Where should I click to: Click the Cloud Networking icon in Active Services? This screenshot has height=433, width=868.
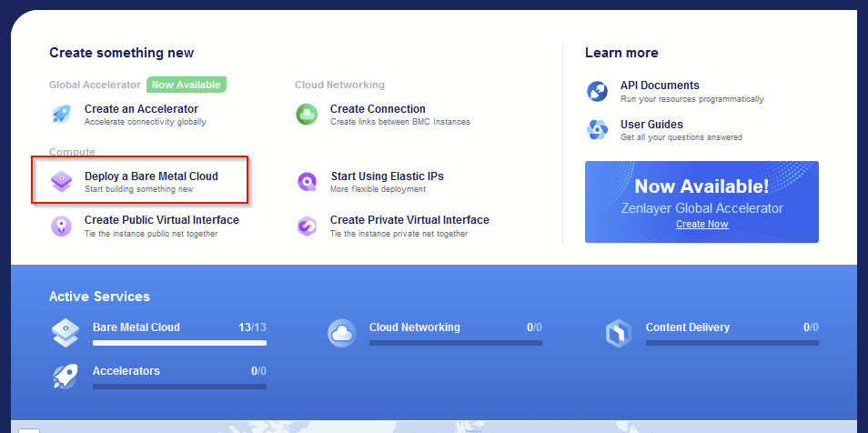click(341, 334)
